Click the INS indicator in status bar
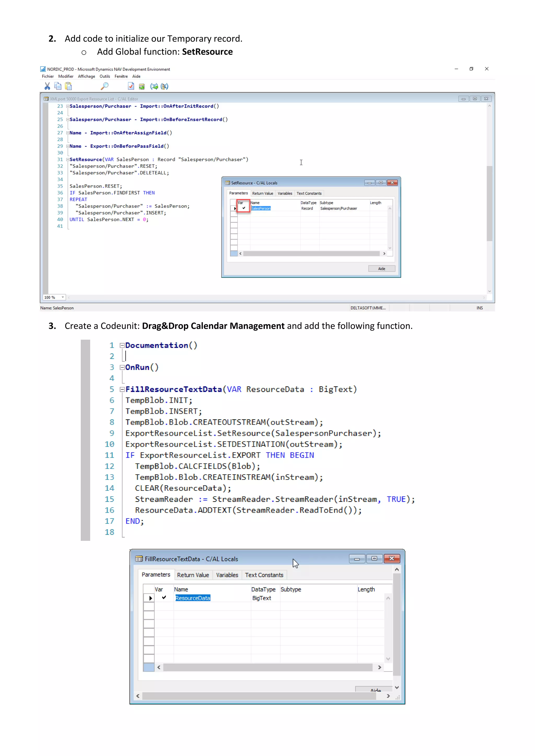Screen dimensions: 535x756 (x=480, y=308)
